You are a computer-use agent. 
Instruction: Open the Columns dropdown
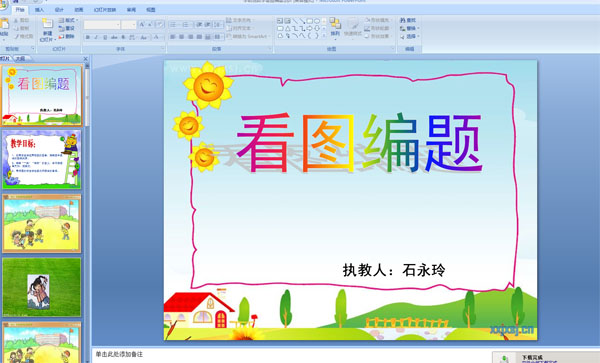(x=218, y=37)
